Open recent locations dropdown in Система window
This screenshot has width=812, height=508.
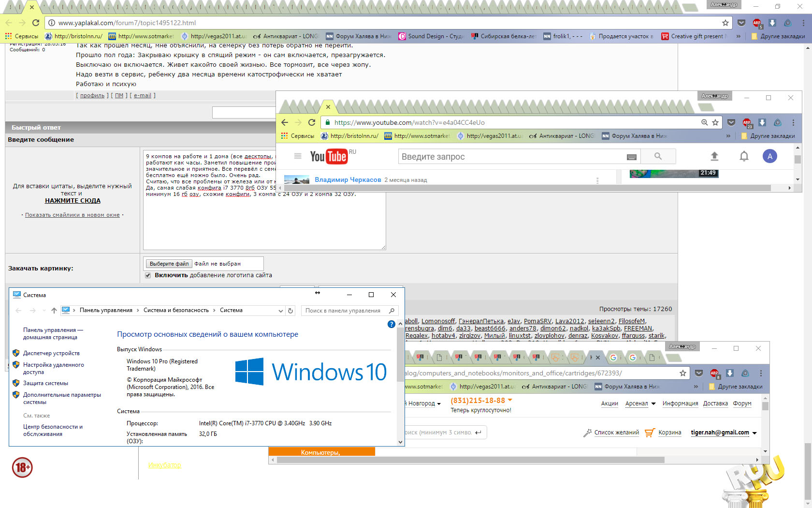pyautogui.click(x=44, y=311)
